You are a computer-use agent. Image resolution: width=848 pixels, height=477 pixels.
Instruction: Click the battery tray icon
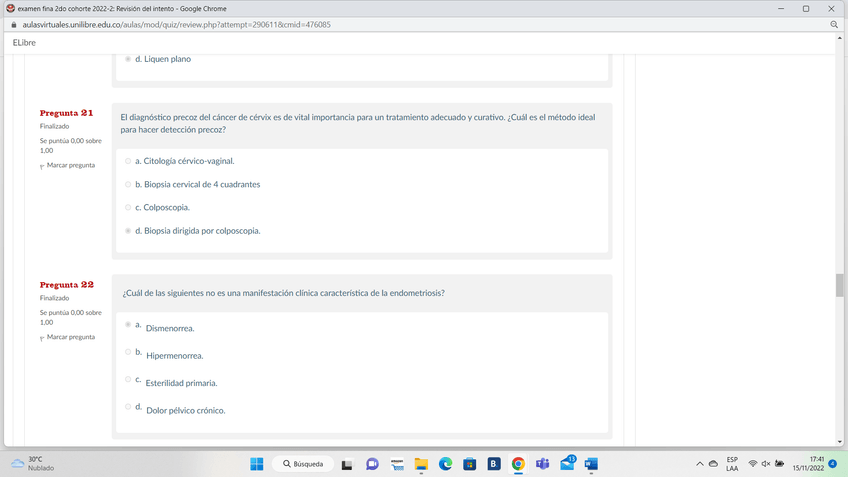pos(779,464)
